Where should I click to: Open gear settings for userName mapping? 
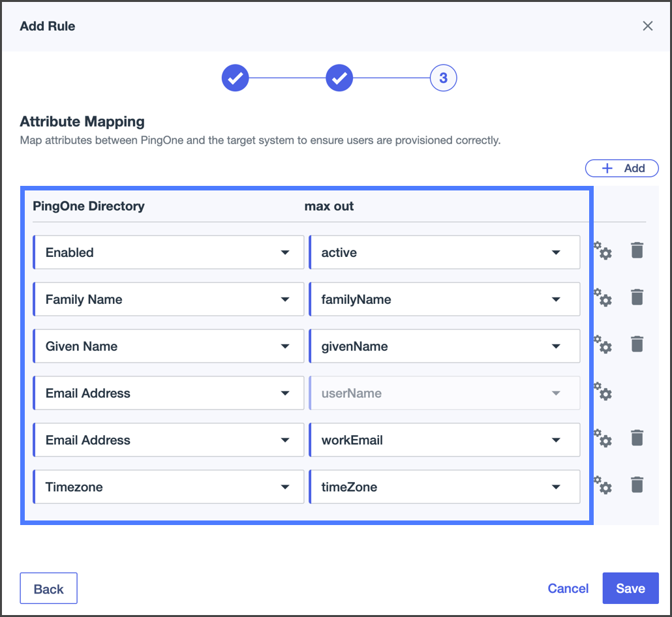coord(603,393)
